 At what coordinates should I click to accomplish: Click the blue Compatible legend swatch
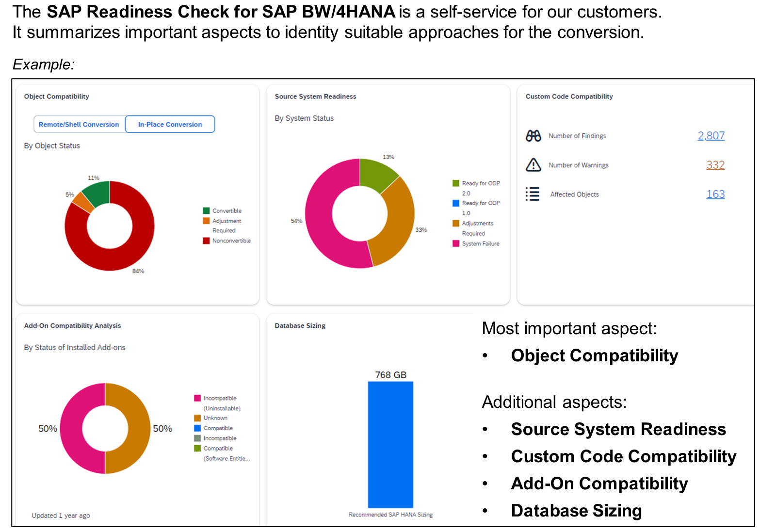(x=197, y=428)
